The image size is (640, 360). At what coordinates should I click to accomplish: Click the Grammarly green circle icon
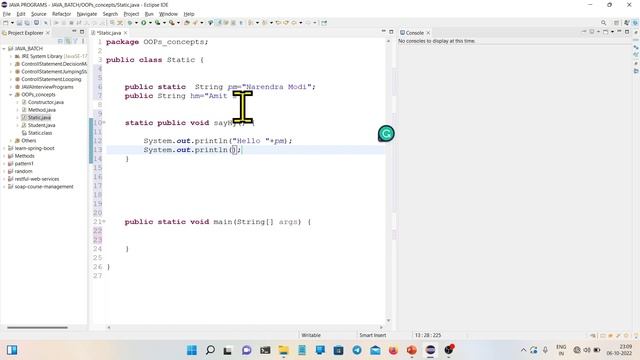pyautogui.click(x=386, y=133)
